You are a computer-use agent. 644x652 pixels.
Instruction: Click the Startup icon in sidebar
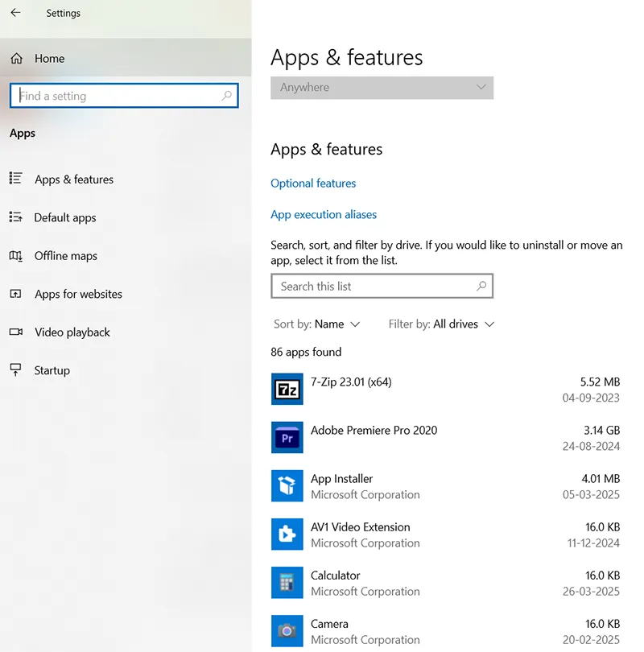(x=16, y=369)
